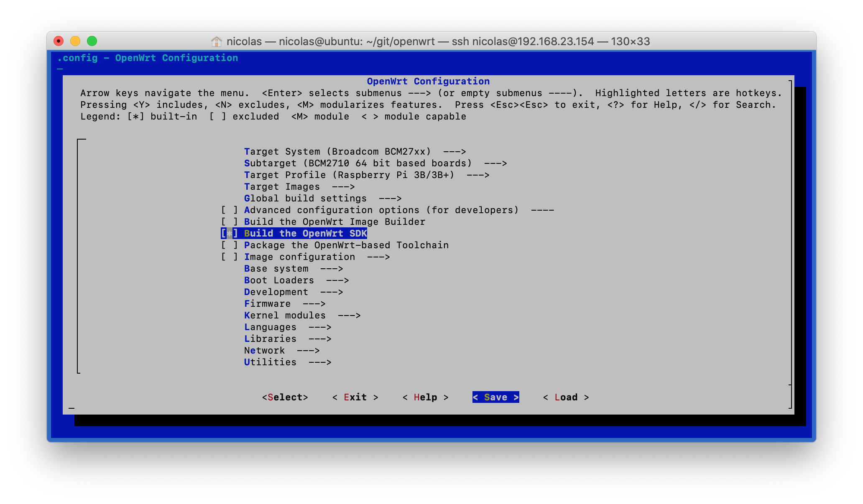
Task: Toggle the Build the OpenWrt SDK checkbox
Action: 229,234
